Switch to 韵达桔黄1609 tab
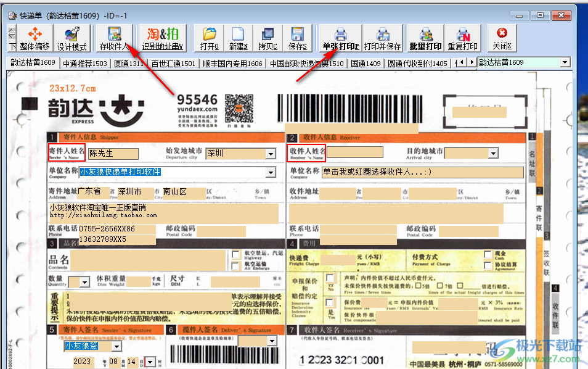Viewport: 588px width, 369px height. coord(33,63)
